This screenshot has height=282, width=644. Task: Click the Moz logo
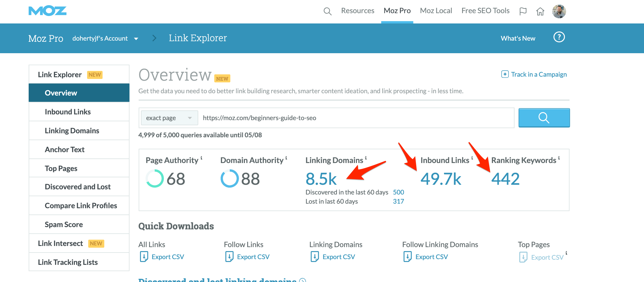pyautogui.click(x=48, y=11)
